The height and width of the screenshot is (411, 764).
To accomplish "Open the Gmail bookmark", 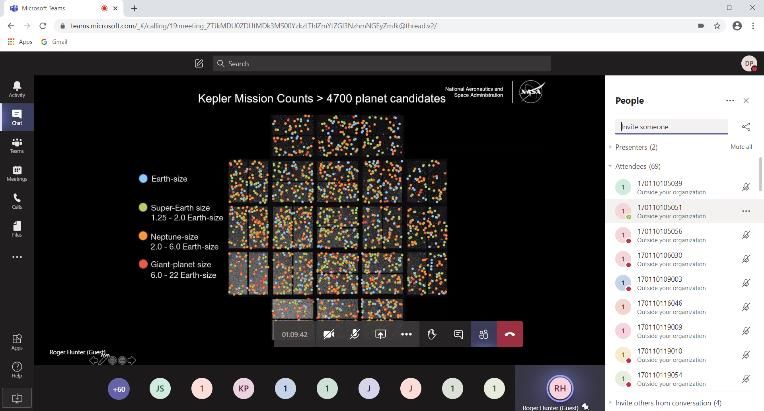I will pyautogui.click(x=54, y=42).
